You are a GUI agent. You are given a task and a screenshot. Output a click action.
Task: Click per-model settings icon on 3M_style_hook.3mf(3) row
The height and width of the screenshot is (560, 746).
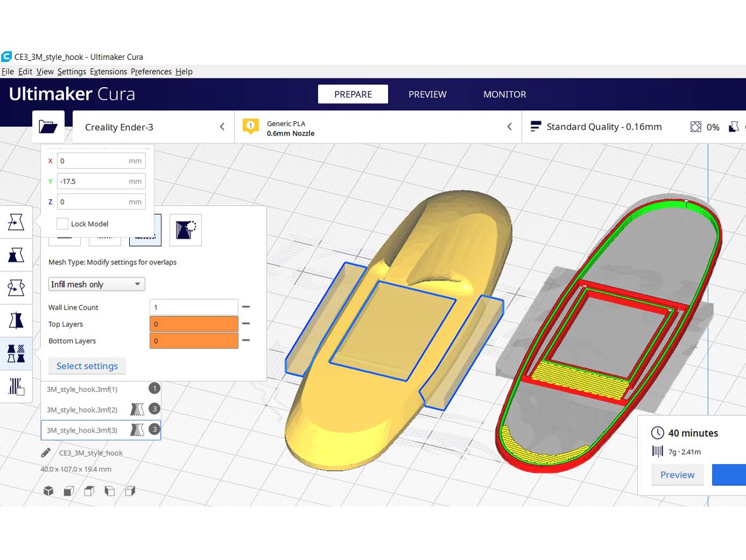(137, 430)
